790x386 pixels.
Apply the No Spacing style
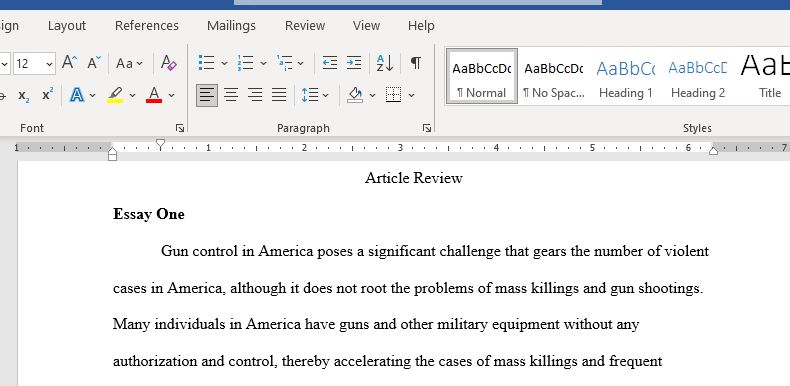point(553,77)
